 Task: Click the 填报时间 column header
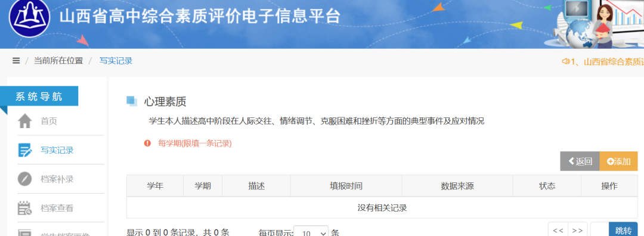346,186
